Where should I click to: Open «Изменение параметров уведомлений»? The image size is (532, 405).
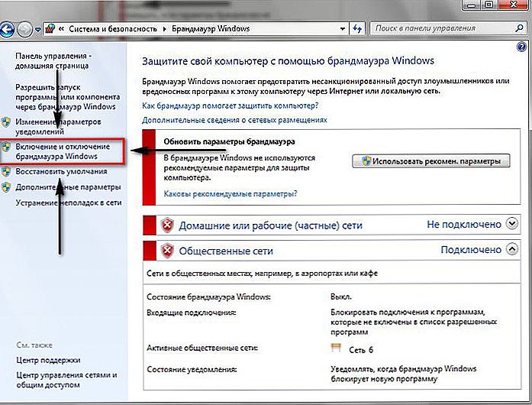pos(58,126)
